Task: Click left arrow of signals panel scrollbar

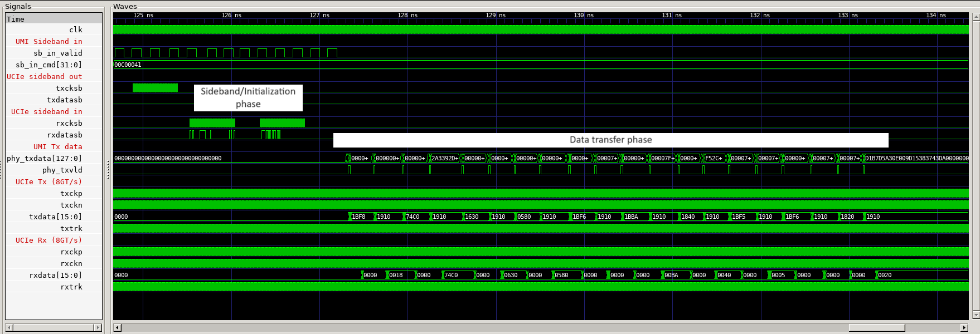Action: 9,327
